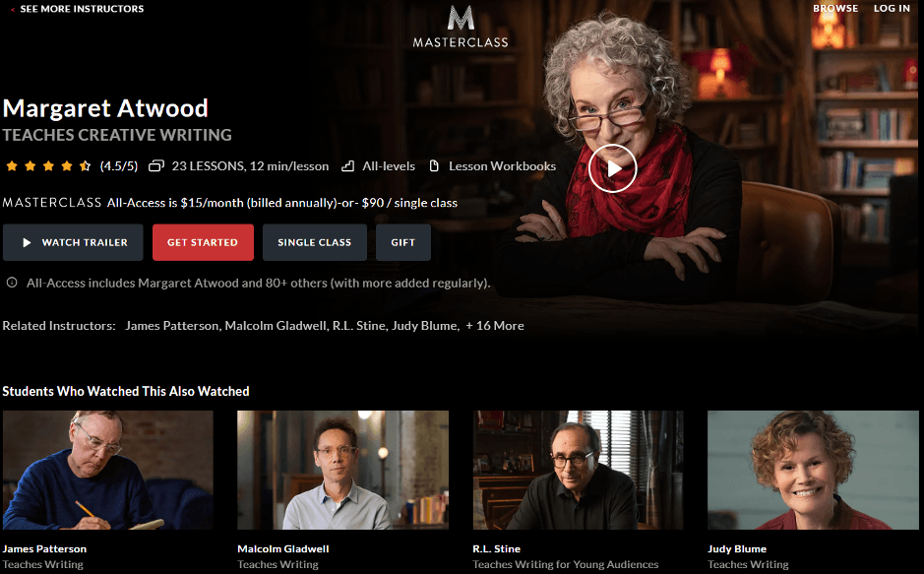
Task: Click the info icon next to All-Access note
Action: [12, 283]
